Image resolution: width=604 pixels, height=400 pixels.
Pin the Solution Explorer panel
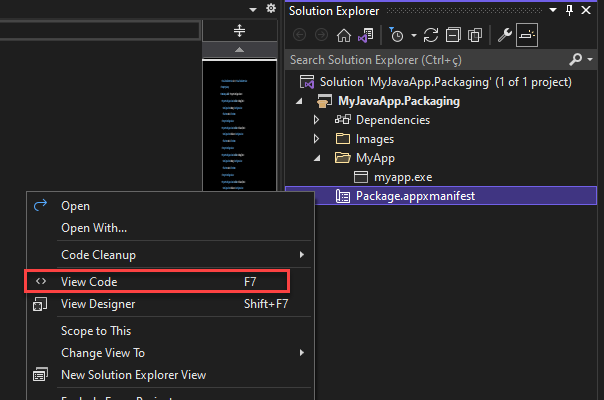(x=569, y=10)
